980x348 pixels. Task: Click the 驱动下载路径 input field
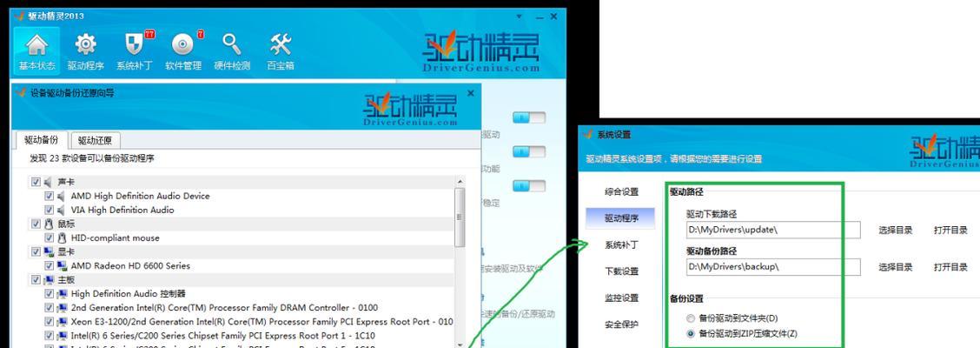pos(773,230)
